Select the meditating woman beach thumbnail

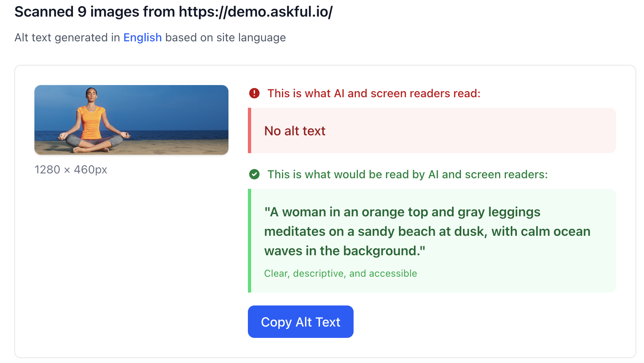pyautogui.click(x=131, y=120)
